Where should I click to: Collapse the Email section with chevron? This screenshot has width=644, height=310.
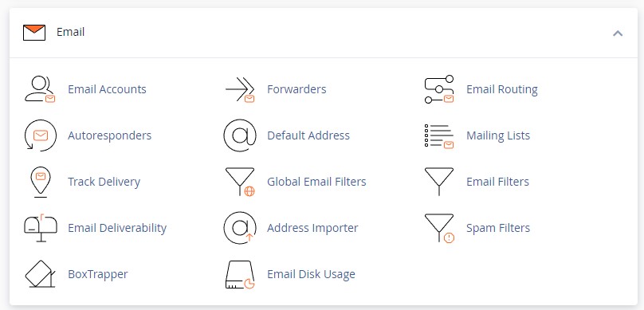[618, 33]
